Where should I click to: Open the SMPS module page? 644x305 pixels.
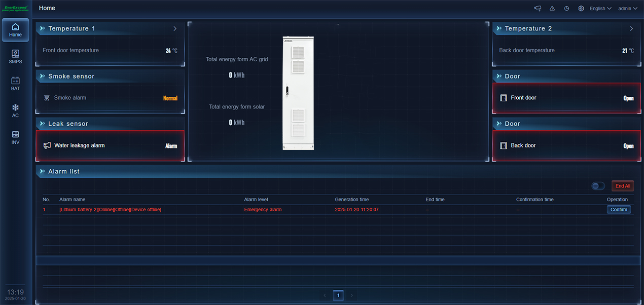point(15,56)
